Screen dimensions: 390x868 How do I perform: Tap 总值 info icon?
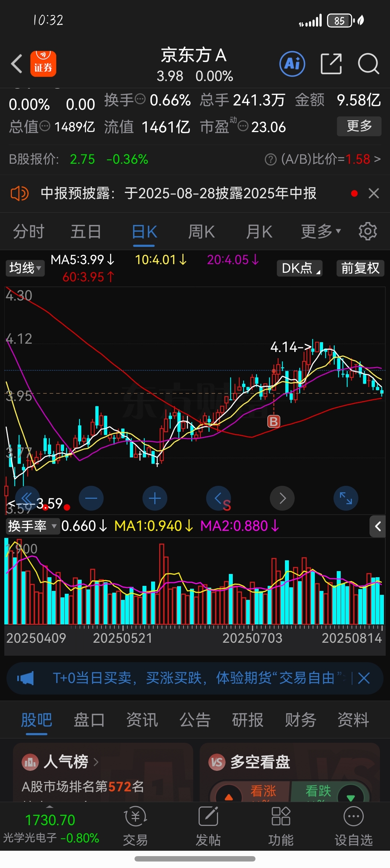click(x=45, y=126)
